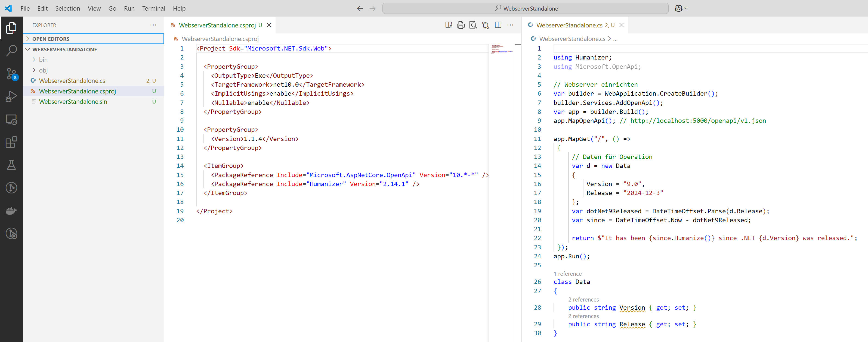868x342 pixels.
Task: Collapse the WEBSERVERSTANDALONE folder section
Action: tap(93, 49)
